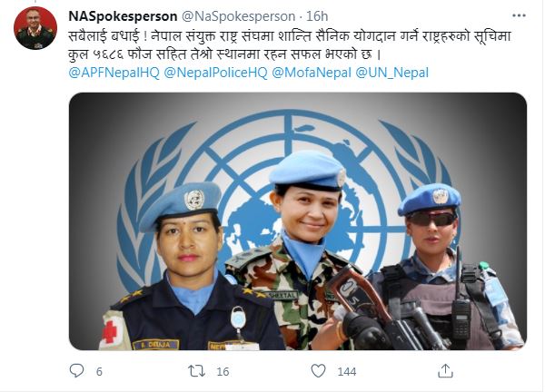
Task: Go to the @UN_Nepal mention
Action: tap(392, 73)
